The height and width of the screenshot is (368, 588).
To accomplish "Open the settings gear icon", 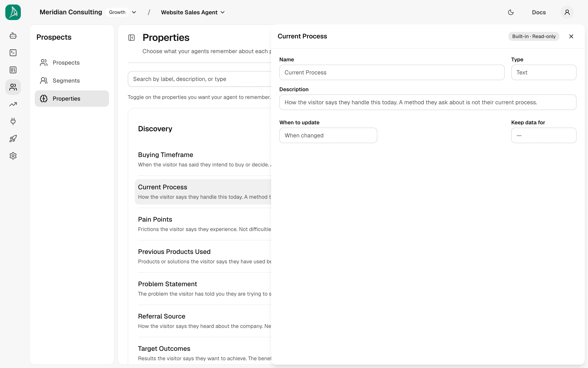I will coord(13,156).
